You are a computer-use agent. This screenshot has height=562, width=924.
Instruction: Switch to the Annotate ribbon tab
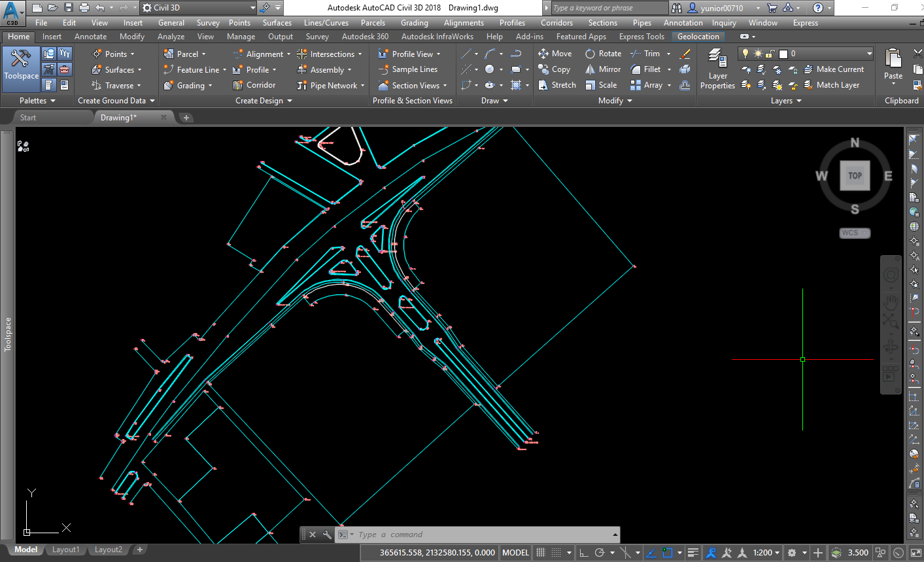tap(90, 37)
